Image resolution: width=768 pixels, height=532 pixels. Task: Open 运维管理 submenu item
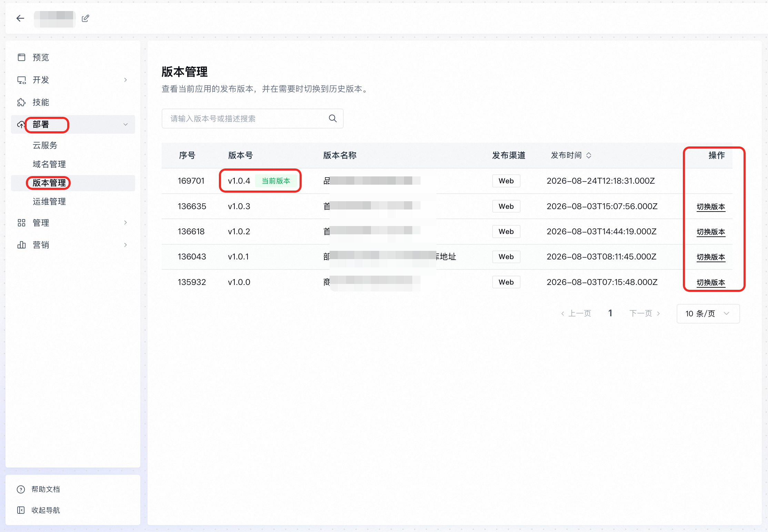[x=49, y=202]
